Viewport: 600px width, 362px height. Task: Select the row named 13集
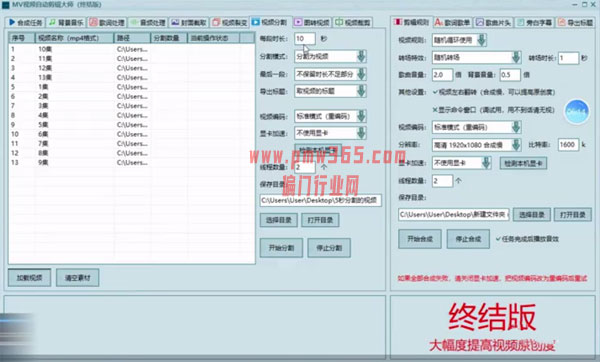(x=132, y=78)
